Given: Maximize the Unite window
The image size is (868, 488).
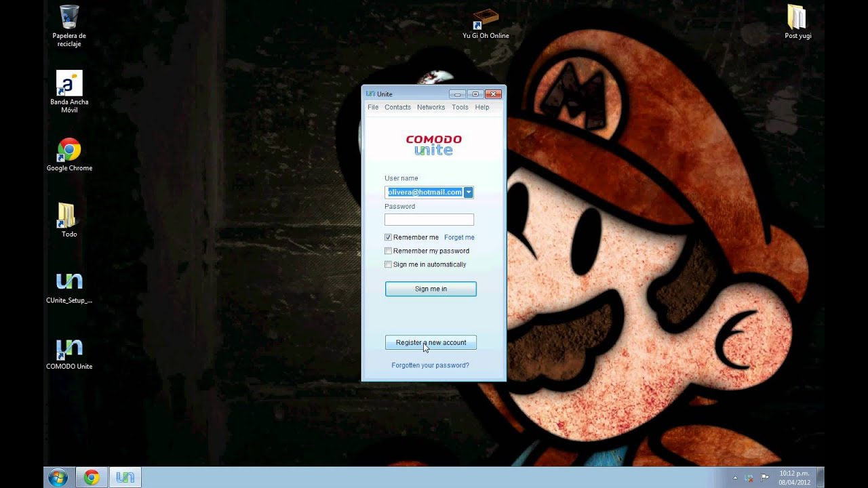Looking at the screenshot, I should (475, 94).
